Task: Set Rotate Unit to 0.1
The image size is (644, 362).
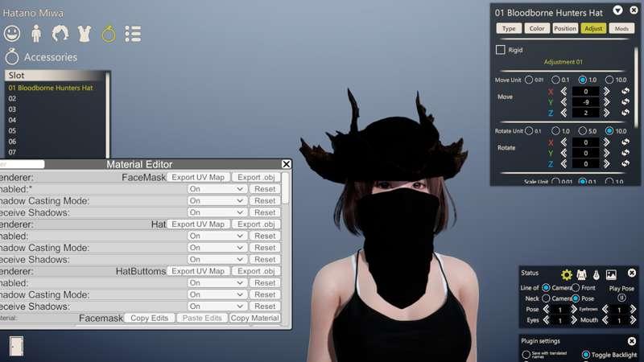Action: [529, 130]
